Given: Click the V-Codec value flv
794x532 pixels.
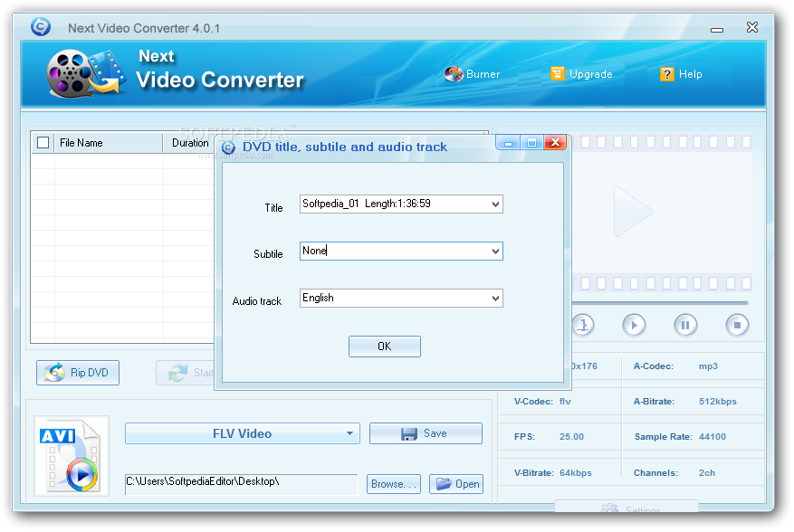Looking at the screenshot, I should click(565, 402).
